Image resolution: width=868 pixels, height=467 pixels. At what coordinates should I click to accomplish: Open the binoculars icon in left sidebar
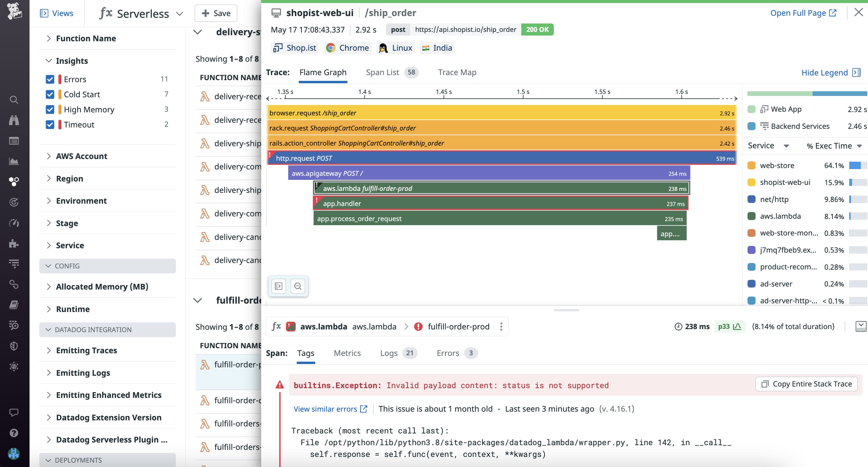click(14, 120)
